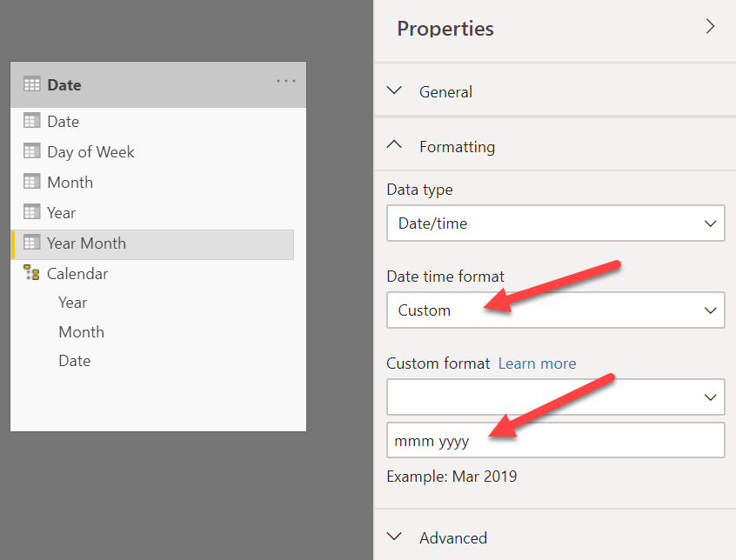Screen dimensions: 736x560
Task: Open more options for the Date table
Action: coord(285,81)
